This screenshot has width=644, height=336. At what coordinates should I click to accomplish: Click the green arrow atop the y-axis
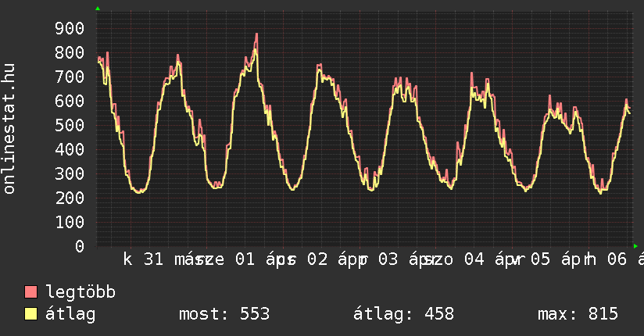(98, 9)
